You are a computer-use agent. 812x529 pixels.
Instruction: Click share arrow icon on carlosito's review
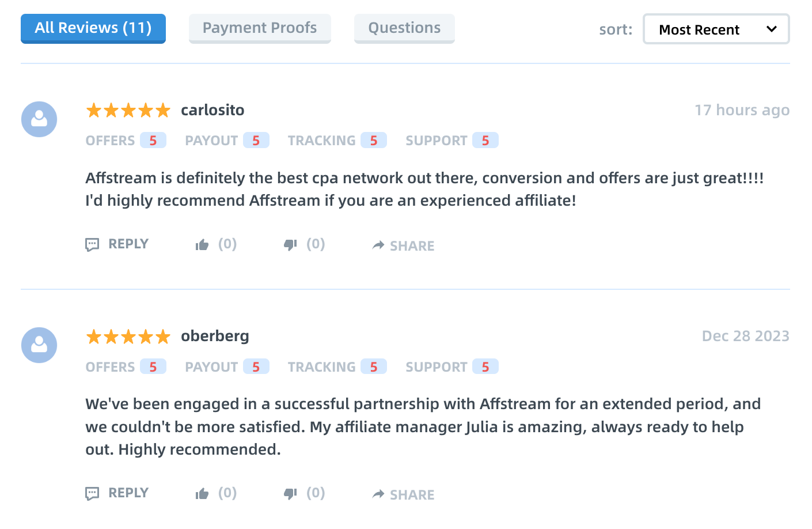pyautogui.click(x=378, y=245)
